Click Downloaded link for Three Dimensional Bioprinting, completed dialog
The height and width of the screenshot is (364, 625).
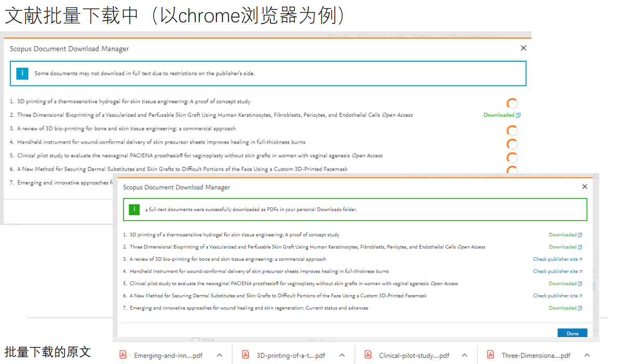[565, 247]
